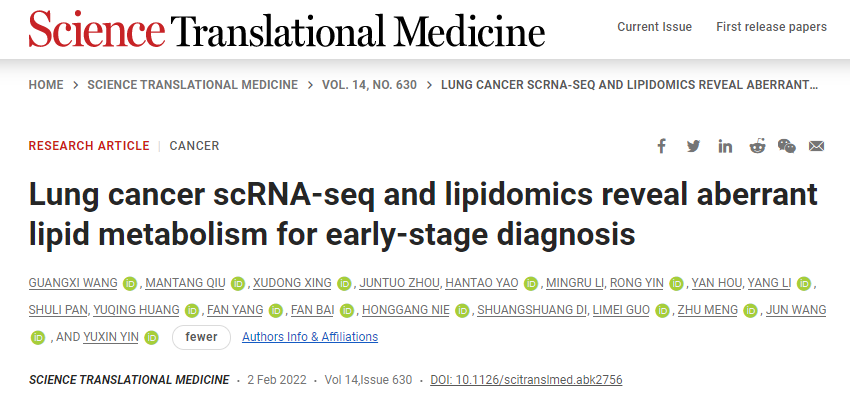Share via WeChat icon
The width and height of the screenshot is (850, 409).
click(x=787, y=146)
